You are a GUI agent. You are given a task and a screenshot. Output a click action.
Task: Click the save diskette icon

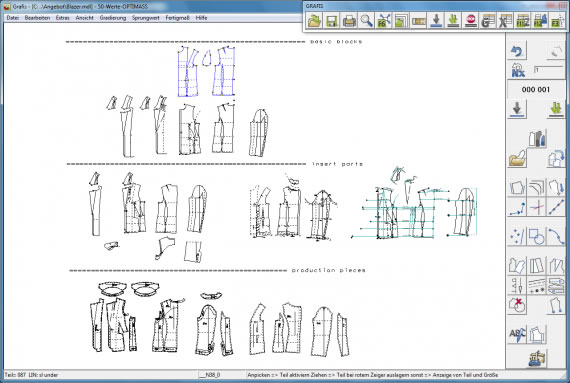332,21
